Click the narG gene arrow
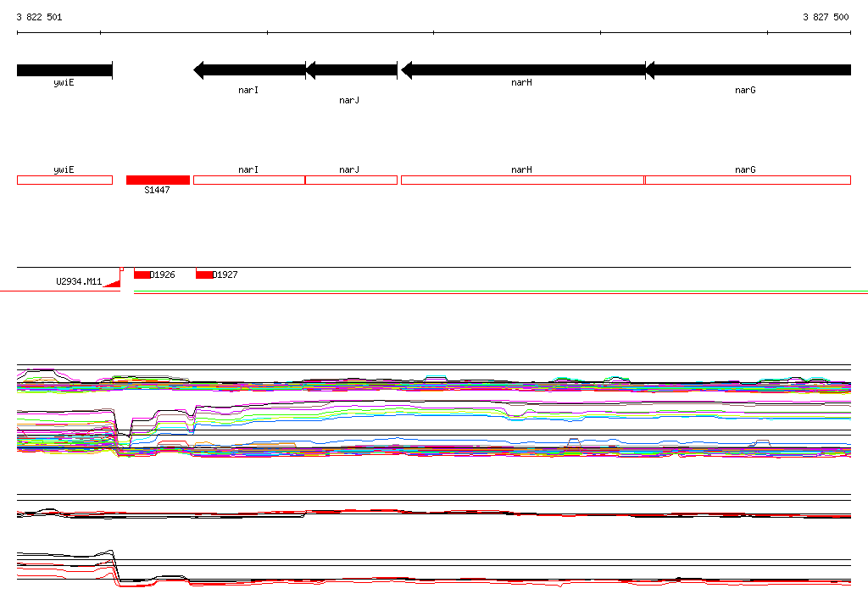868x605 pixels. pyautogui.click(x=748, y=70)
